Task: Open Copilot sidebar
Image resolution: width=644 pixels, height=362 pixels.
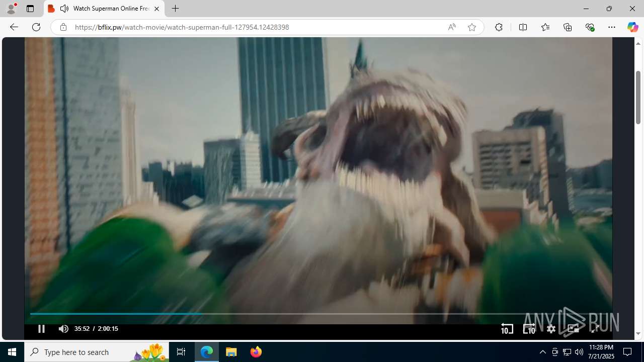Action: [632, 27]
